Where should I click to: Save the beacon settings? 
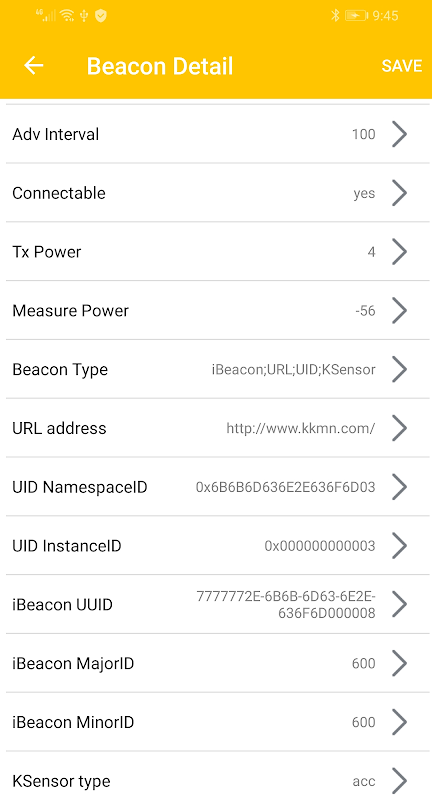point(402,66)
